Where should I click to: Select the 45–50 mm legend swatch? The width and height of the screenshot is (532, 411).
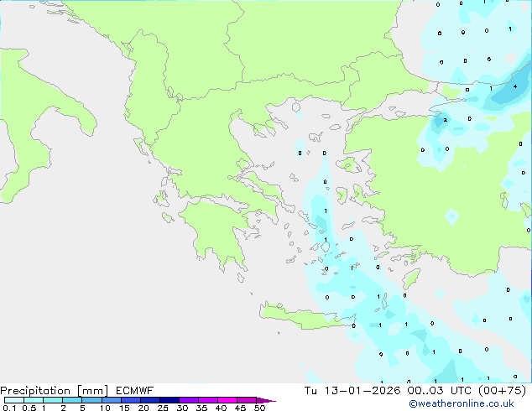click(x=247, y=400)
